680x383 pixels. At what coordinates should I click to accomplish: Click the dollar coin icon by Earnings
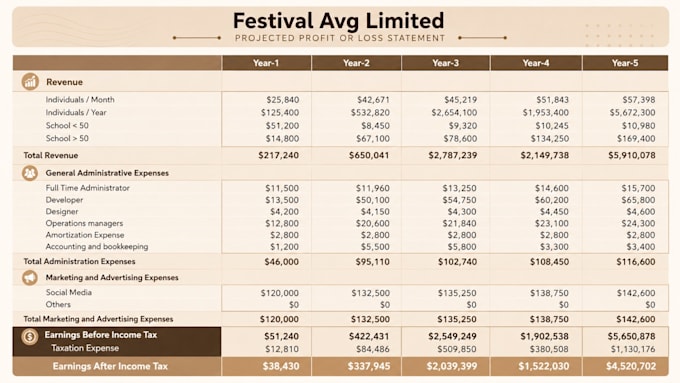coord(30,336)
